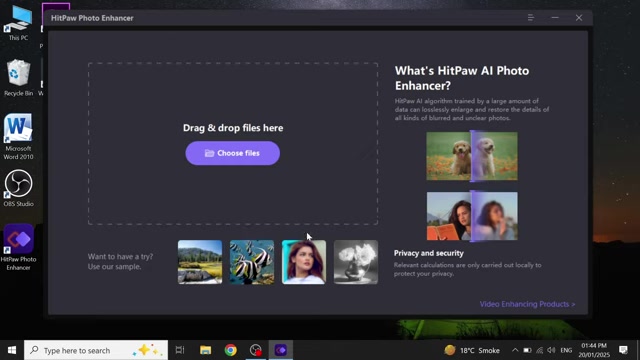Open the Video Enhancing Products link
640x360 pixels.
527,304
